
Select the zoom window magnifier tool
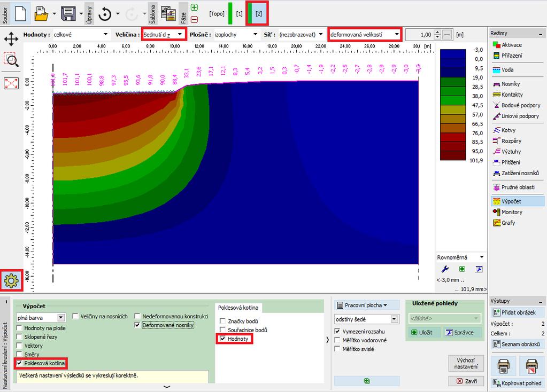click(11, 60)
